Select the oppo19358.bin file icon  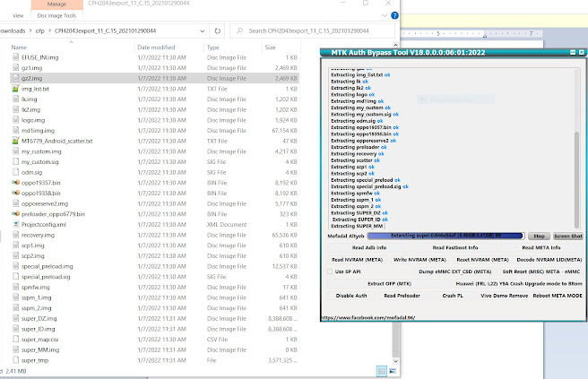point(15,193)
